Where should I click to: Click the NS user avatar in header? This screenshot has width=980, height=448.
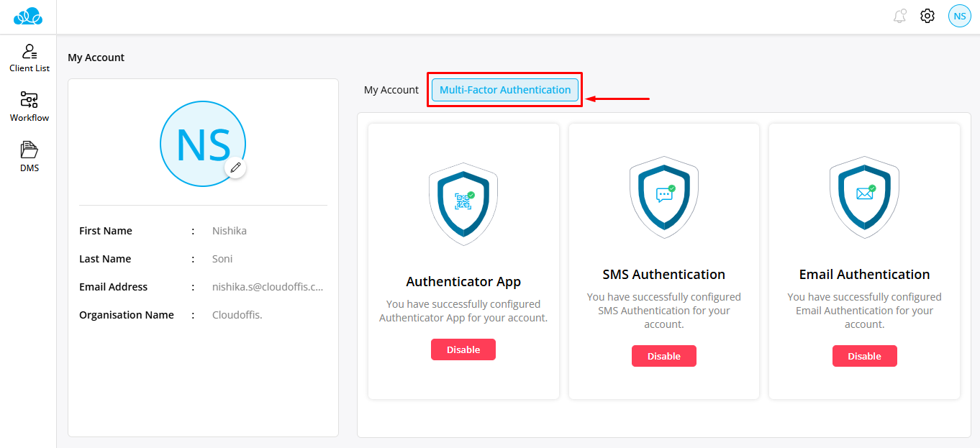(960, 16)
